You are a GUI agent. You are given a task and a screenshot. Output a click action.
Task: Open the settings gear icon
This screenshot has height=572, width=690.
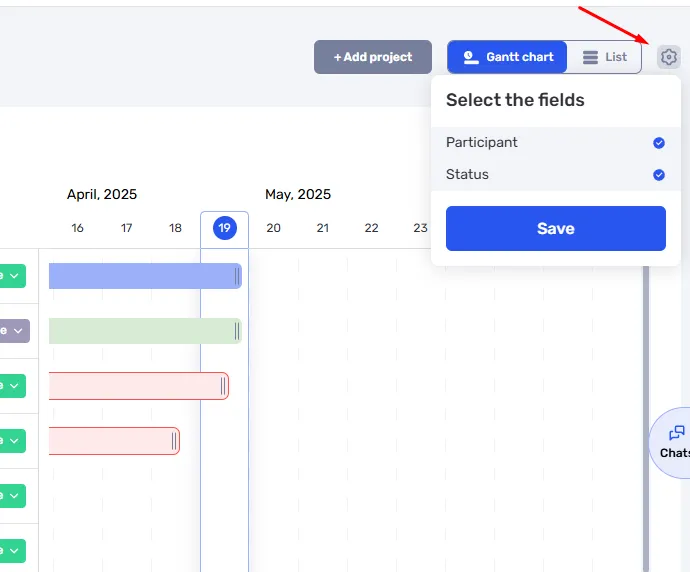point(668,57)
